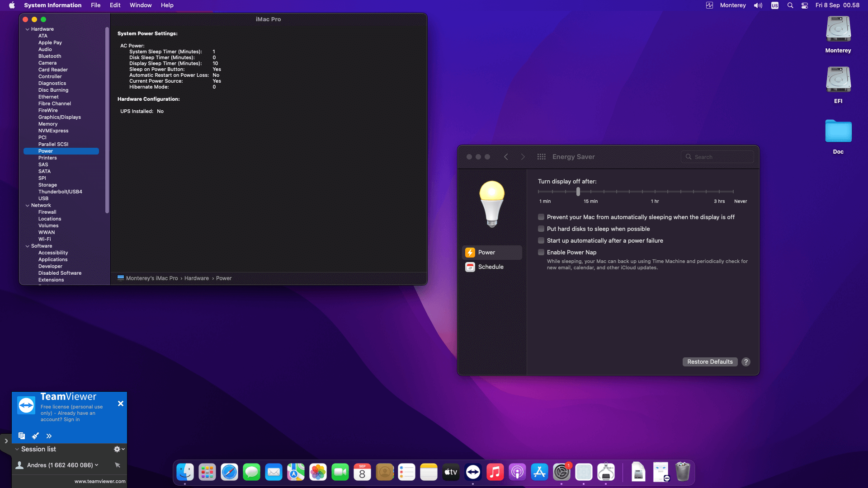Select USB in the Hardware list

pyautogui.click(x=43, y=199)
